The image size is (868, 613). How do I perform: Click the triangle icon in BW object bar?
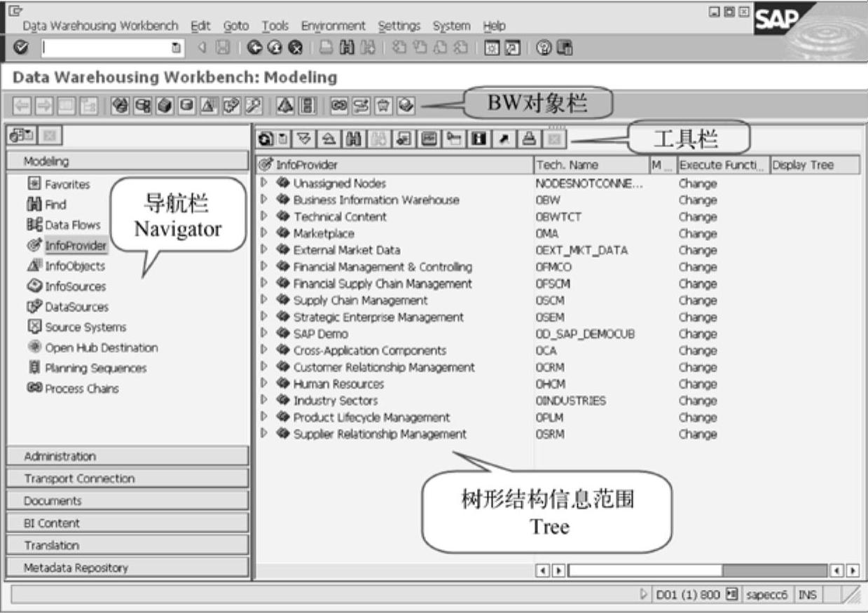tap(285, 106)
